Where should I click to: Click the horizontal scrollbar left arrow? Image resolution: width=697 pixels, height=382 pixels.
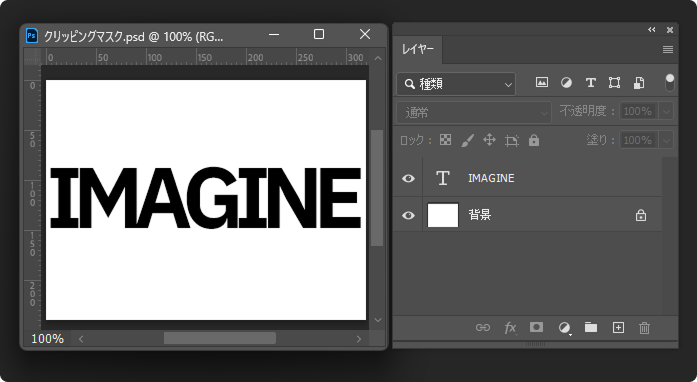81,339
